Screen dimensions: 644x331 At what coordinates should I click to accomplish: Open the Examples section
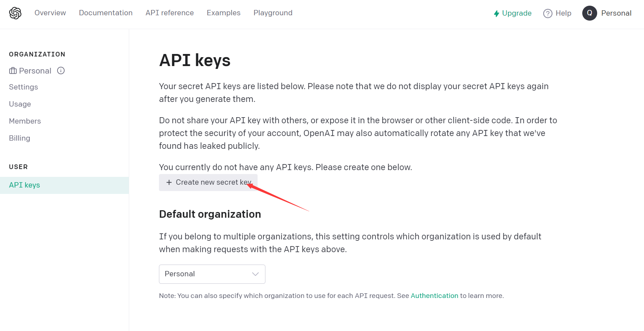click(x=224, y=13)
